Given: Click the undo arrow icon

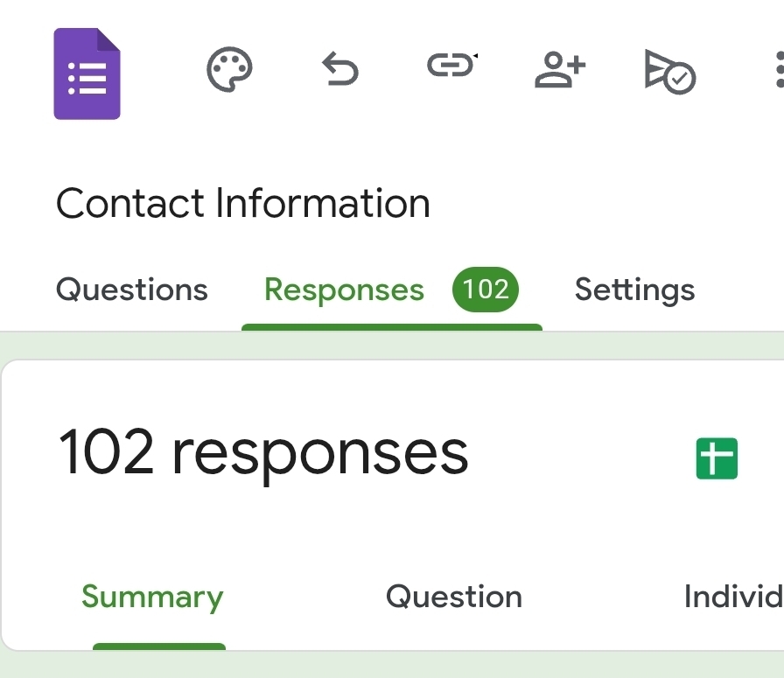Looking at the screenshot, I should pos(339,69).
